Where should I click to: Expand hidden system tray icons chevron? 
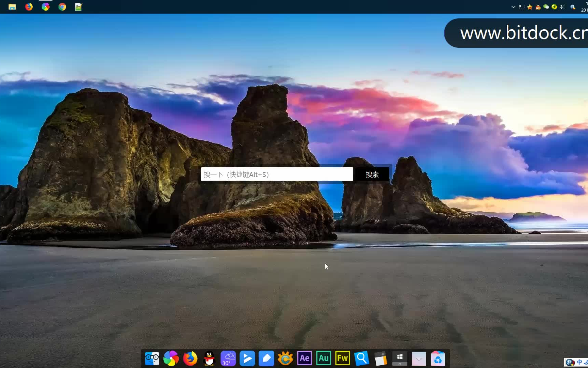click(513, 7)
